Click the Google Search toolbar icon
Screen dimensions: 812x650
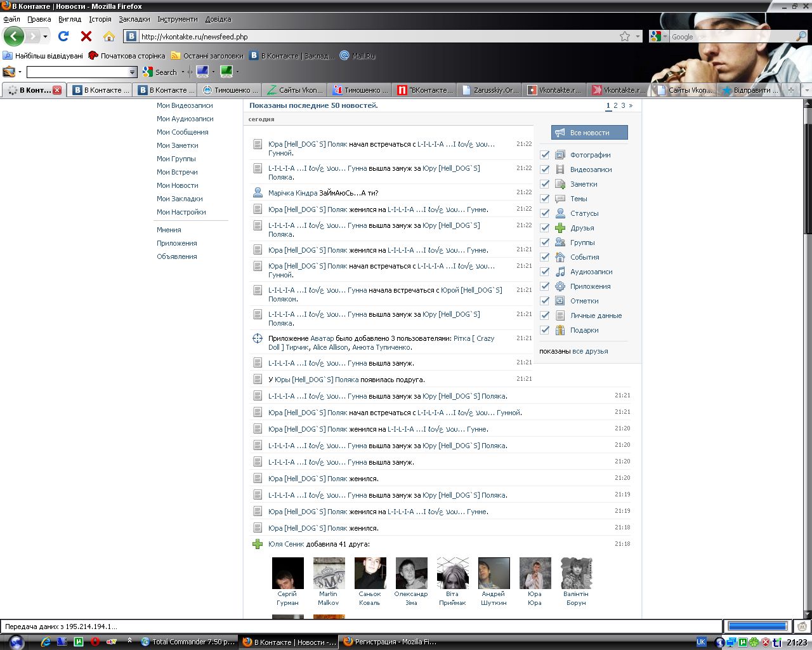(148, 72)
